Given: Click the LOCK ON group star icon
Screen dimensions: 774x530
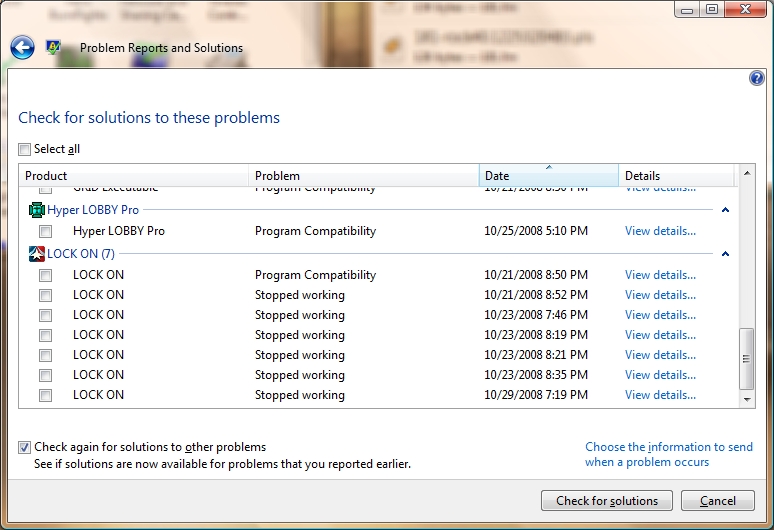Looking at the screenshot, I should tap(37, 254).
